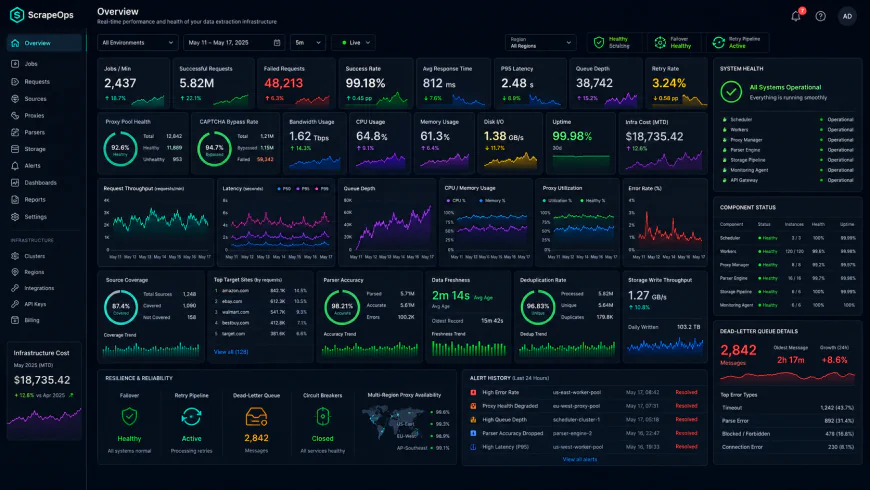The width and height of the screenshot is (870, 490).
Task: Click the Healthy Scraping shield status badge
Action: pyautogui.click(x=614, y=42)
